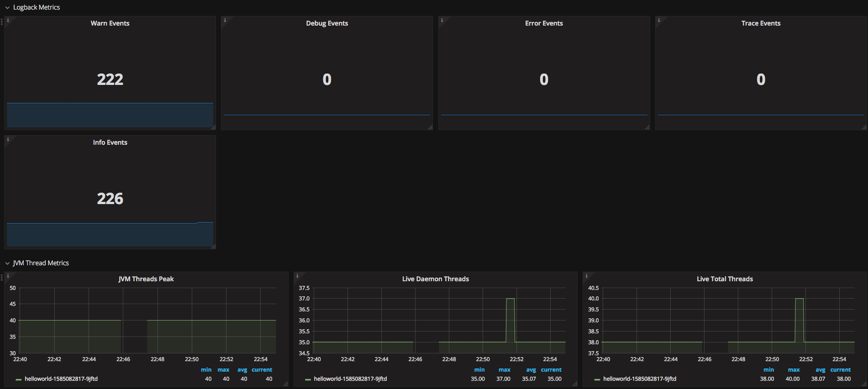Open the info icon on Error Events panel

tap(442, 20)
